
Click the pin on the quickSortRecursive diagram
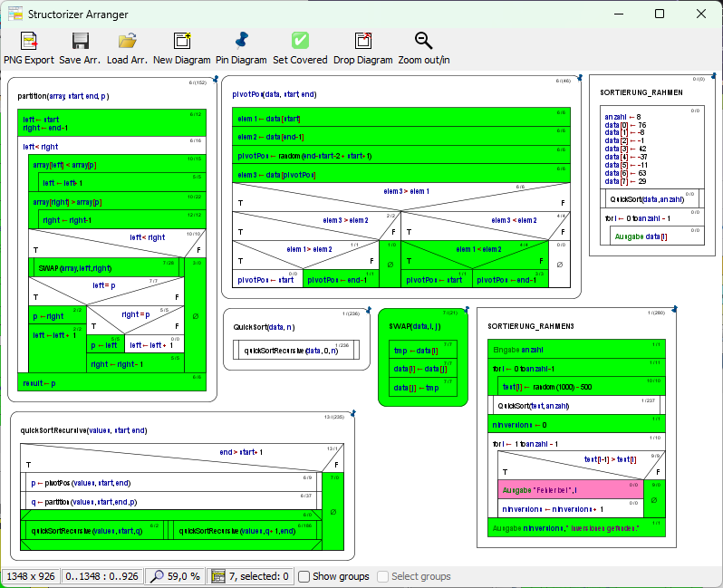click(353, 414)
